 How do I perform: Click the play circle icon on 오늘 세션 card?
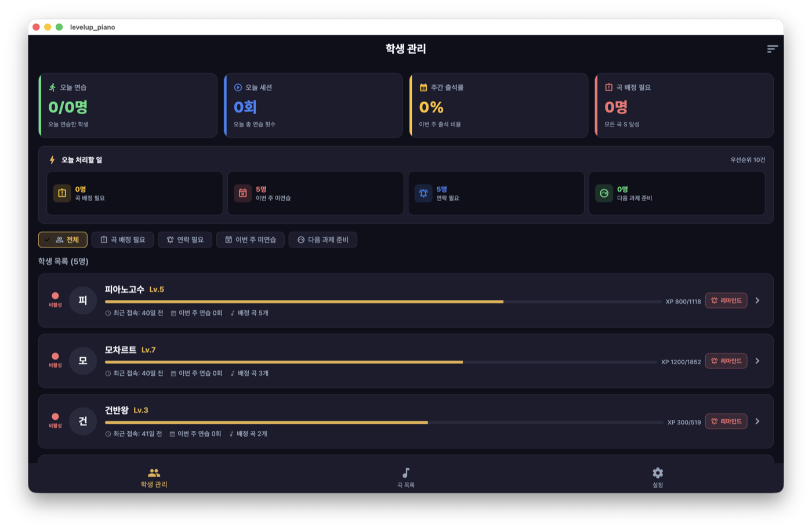point(238,88)
